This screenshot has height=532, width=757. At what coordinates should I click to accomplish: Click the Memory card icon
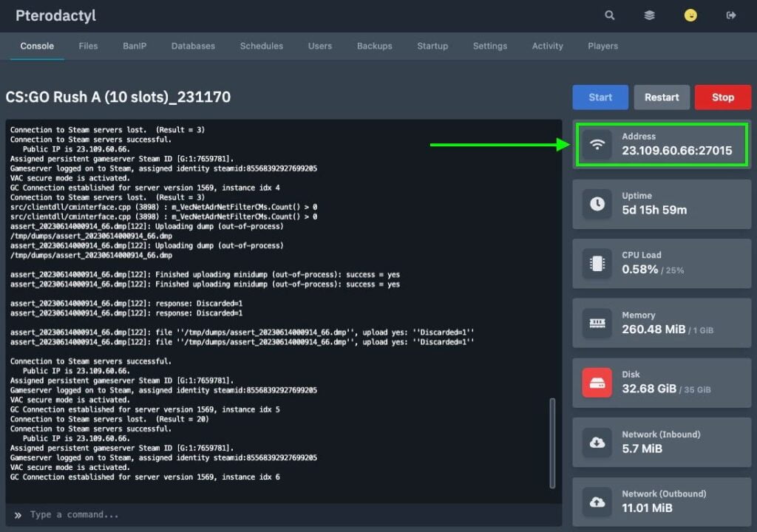(x=597, y=322)
